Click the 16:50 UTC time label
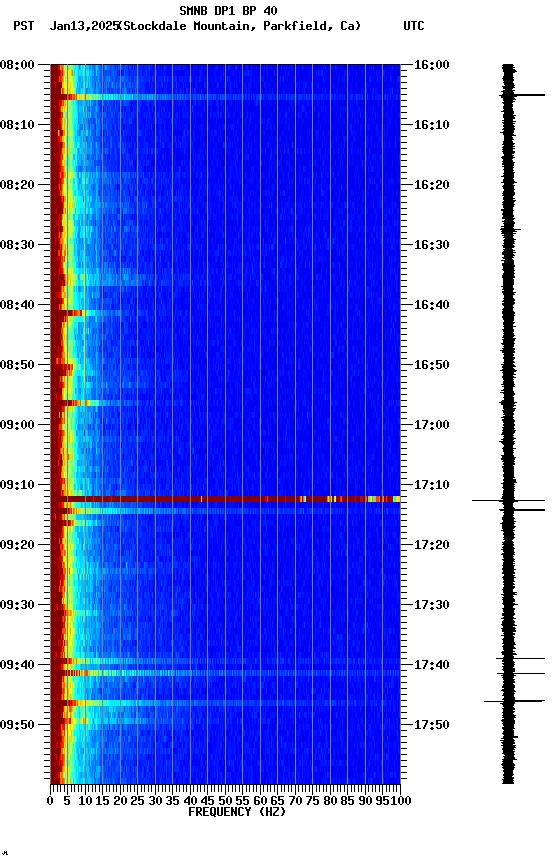 (x=431, y=365)
